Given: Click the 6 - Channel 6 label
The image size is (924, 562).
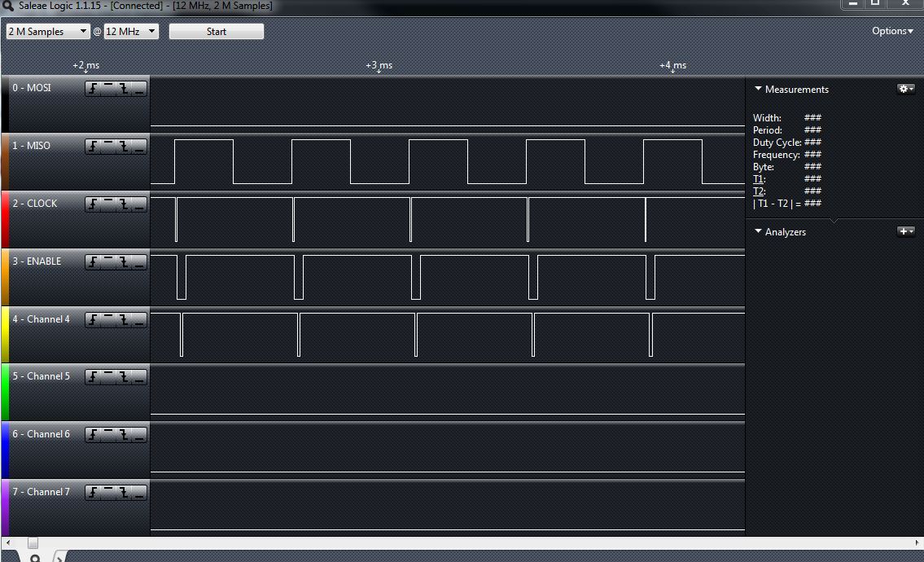Looking at the screenshot, I should pyautogui.click(x=42, y=433).
